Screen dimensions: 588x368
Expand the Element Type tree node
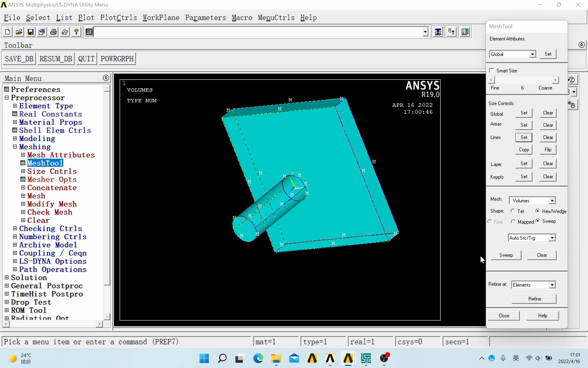15,106
